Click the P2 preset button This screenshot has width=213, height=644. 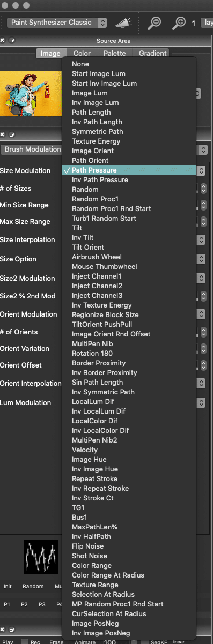(24, 605)
